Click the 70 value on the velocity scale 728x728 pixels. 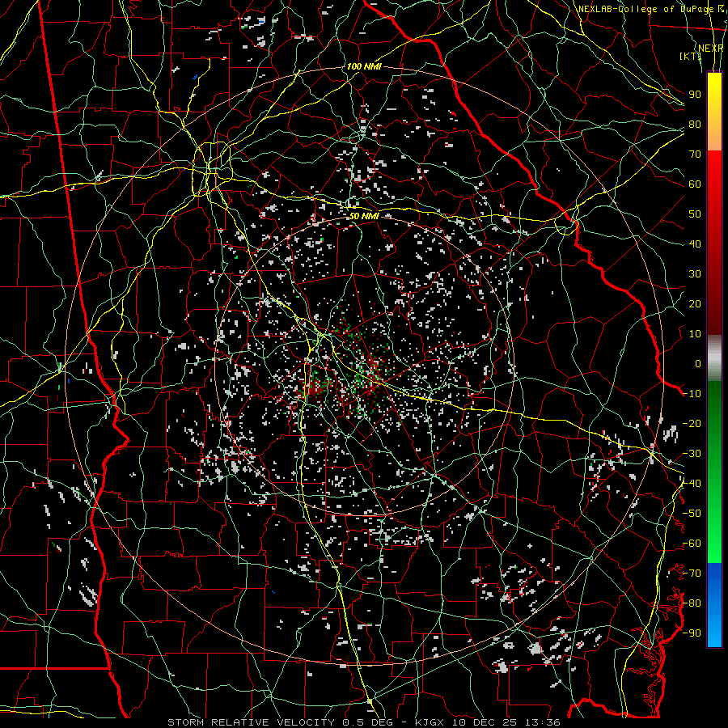pyautogui.click(x=695, y=154)
